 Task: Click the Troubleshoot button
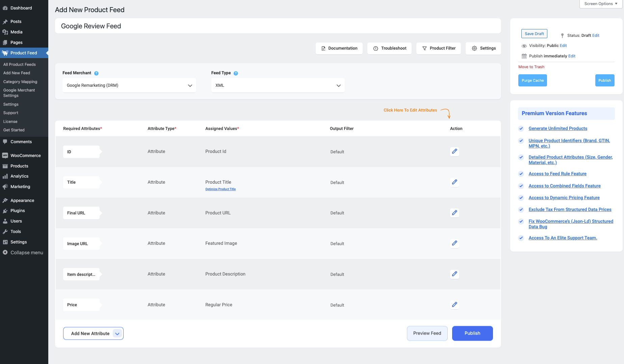390,48
